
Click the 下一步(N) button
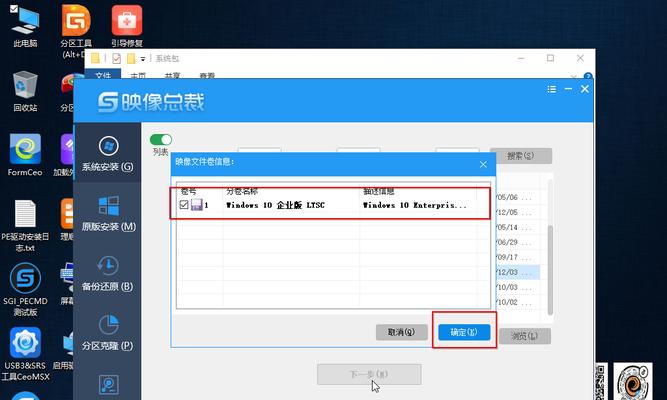(x=369, y=374)
